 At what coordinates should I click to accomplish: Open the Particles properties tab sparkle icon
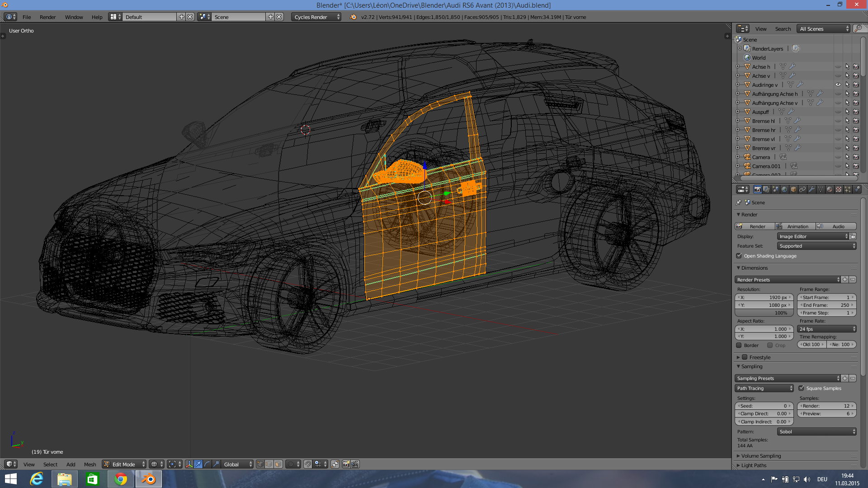click(848, 190)
